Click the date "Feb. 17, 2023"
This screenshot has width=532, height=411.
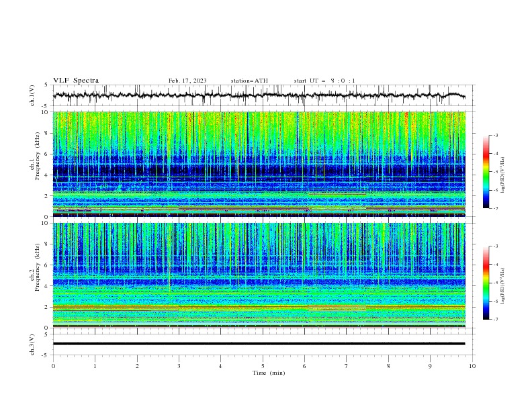[x=187, y=81]
